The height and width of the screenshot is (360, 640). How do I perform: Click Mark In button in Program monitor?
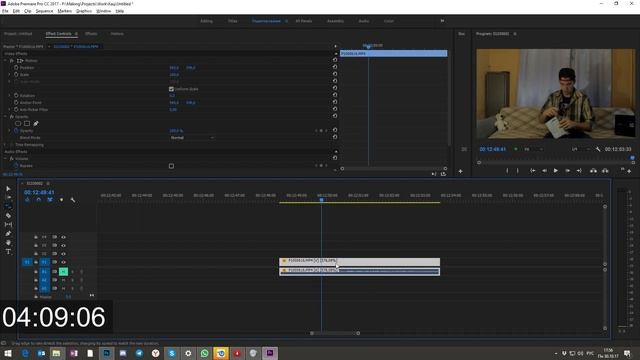pyautogui.click(x=507, y=171)
